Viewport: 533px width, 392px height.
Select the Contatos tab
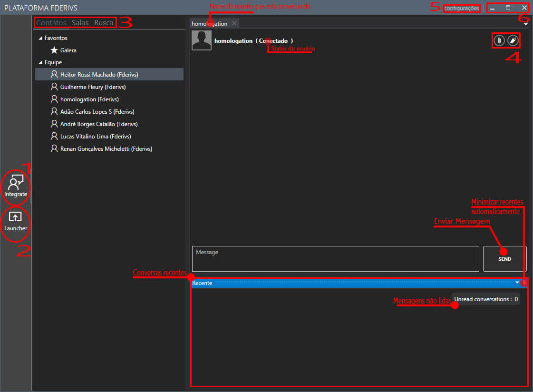pyautogui.click(x=51, y=23)
